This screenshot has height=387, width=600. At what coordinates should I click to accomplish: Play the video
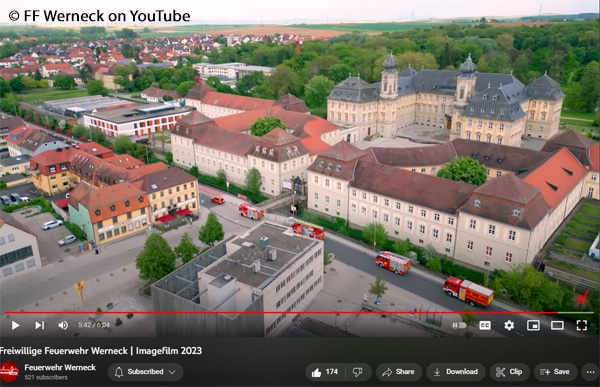click(x=15, y=325)
